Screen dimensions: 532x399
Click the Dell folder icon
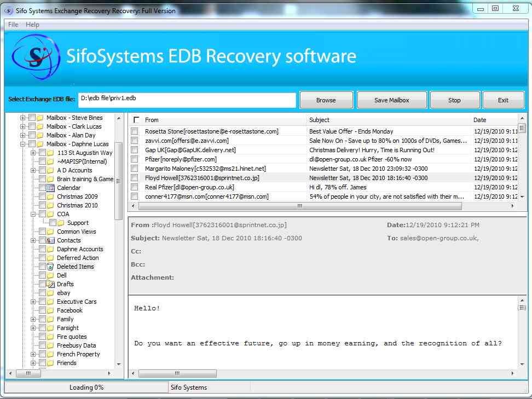(x=50, y=275)
